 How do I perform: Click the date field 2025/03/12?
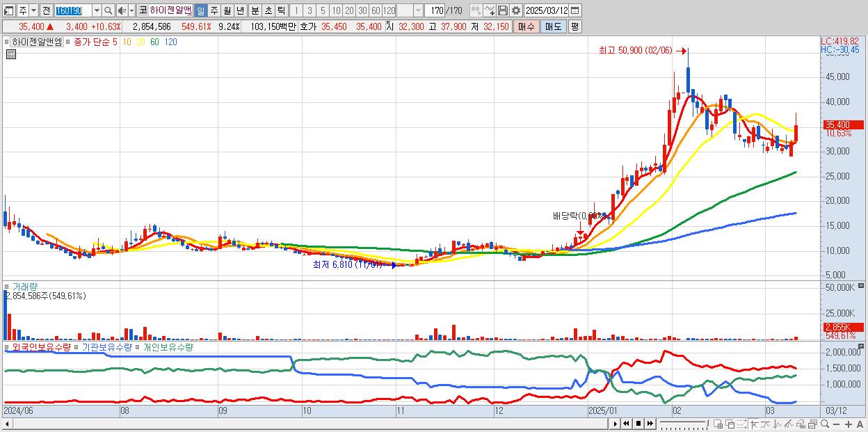click(547, 10)
